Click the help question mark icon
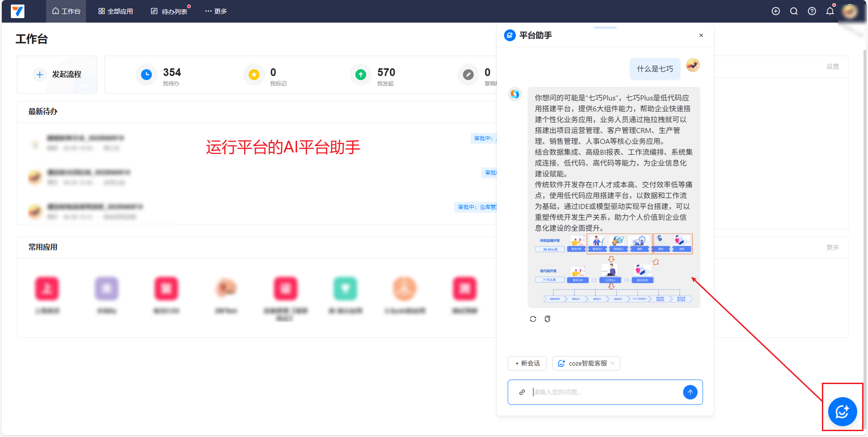The height and width of the screenshot is (437, 868). 812,11
